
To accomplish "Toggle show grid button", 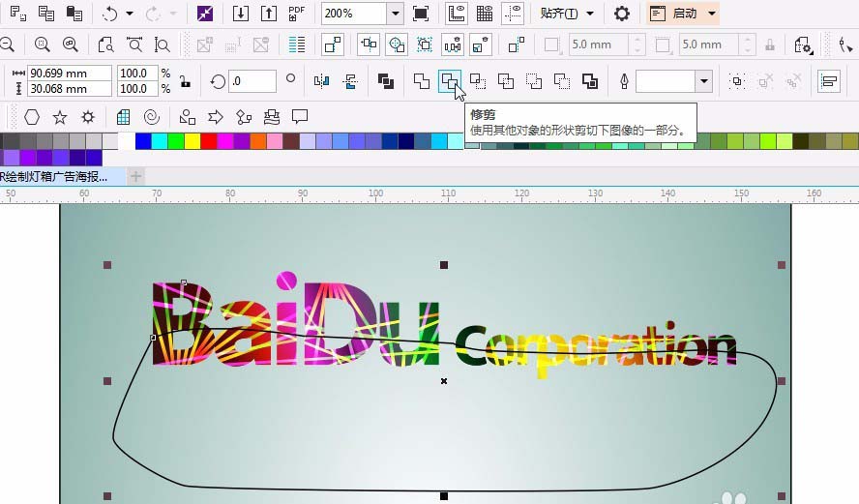I will [x=485, y=14].
